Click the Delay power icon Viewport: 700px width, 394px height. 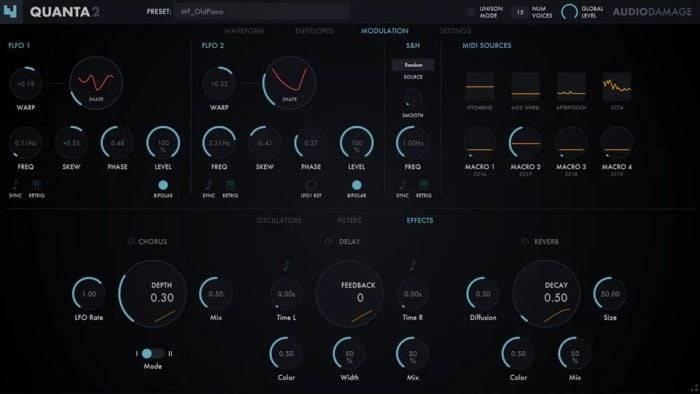pos(329,241)
